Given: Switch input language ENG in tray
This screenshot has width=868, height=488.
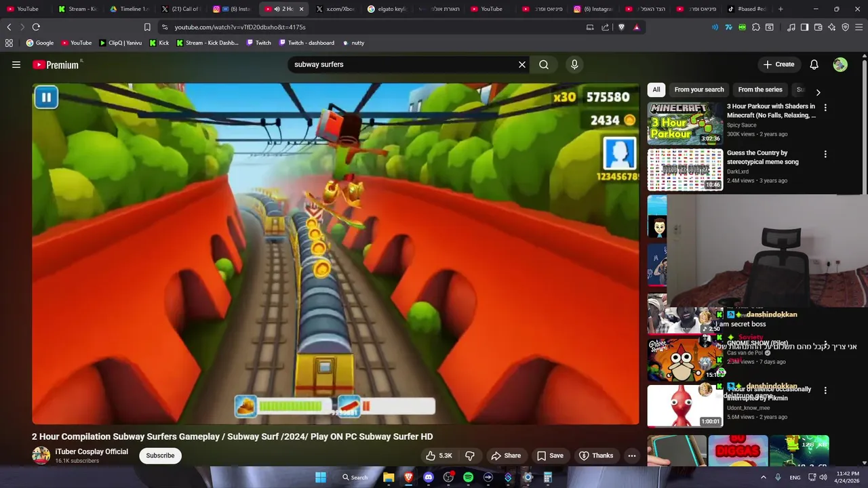Looking at the screenshot, I should (x=795, y=477).
